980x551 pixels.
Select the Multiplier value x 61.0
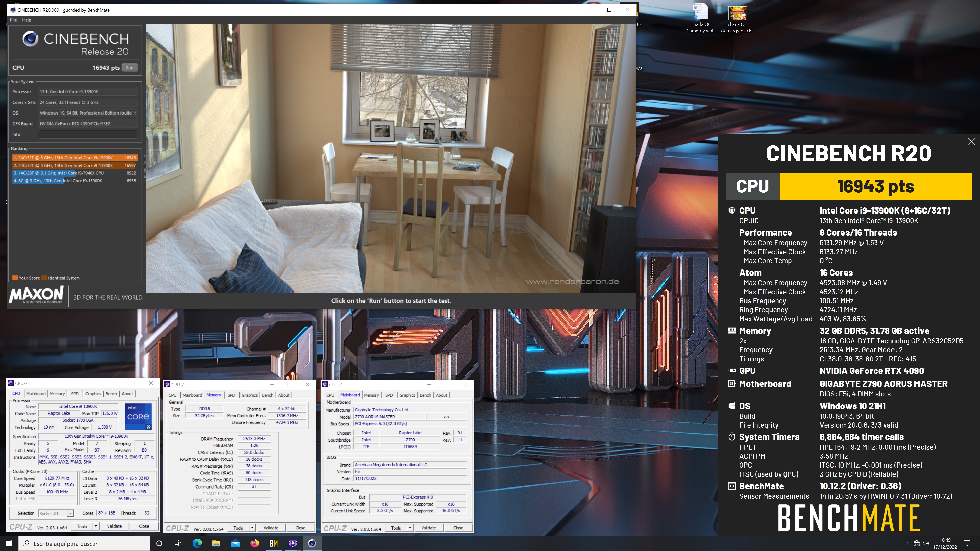[x=57, y=485]
